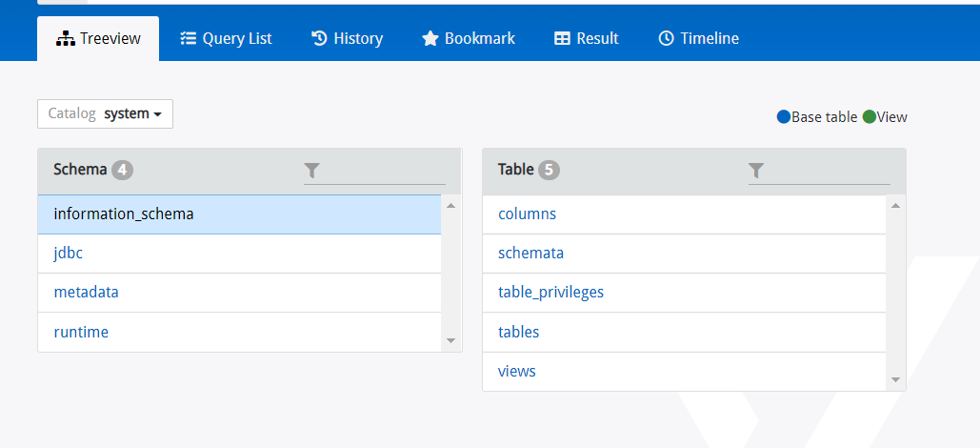Open the table_privileges table
Viewport: 980px width, 448px height.
550,293
